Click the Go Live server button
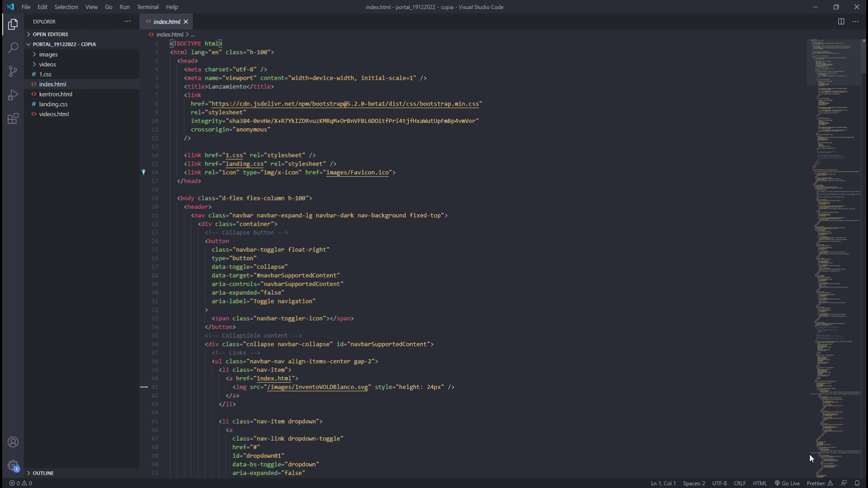 [x=787, y=483]
